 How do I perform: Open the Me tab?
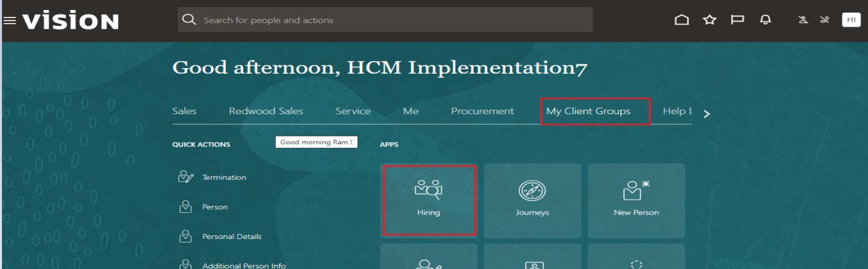(411, 111)
